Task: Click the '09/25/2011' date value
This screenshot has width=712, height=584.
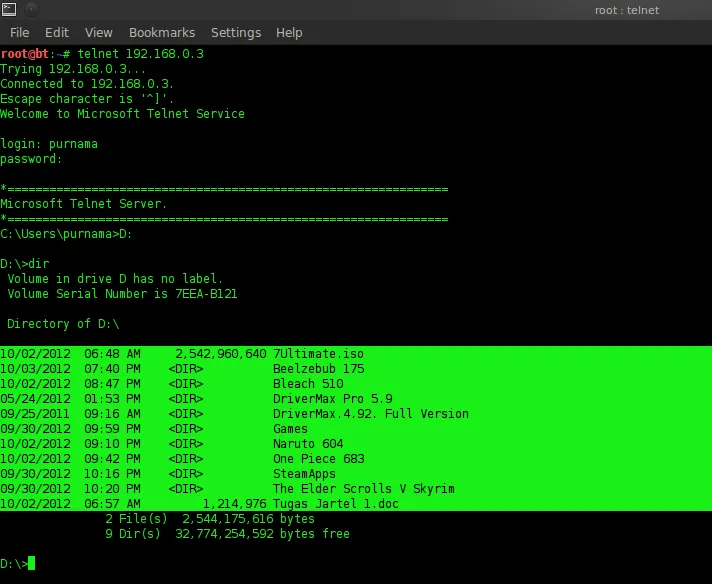Action: tap(35, 414)
